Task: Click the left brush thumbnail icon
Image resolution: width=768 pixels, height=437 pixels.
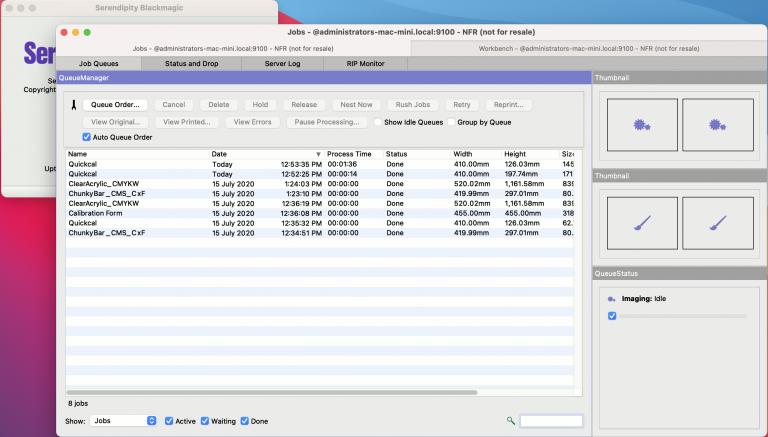Action: tap(641, 223)
